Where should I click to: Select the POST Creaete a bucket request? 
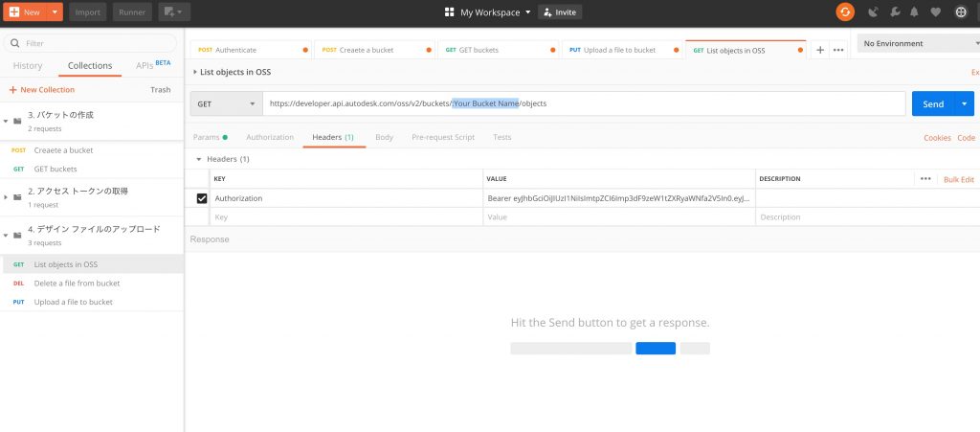click(x=92, y=150)
